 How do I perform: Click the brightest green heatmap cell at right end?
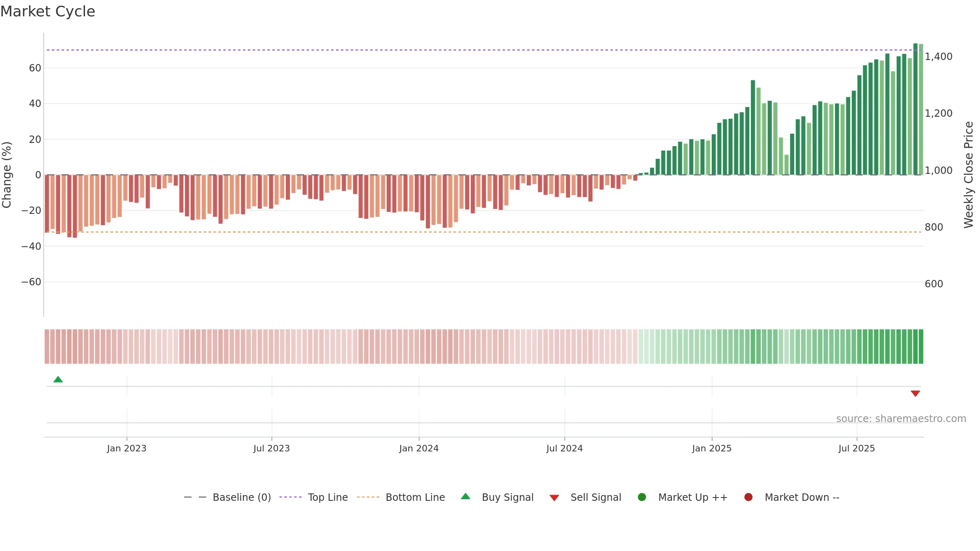pos(921,347)
